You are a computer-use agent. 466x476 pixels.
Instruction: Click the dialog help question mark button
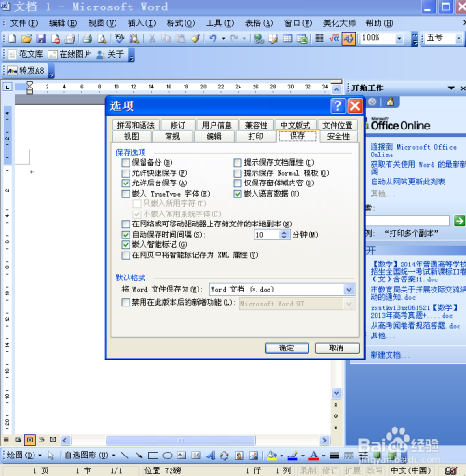(337, 106)
